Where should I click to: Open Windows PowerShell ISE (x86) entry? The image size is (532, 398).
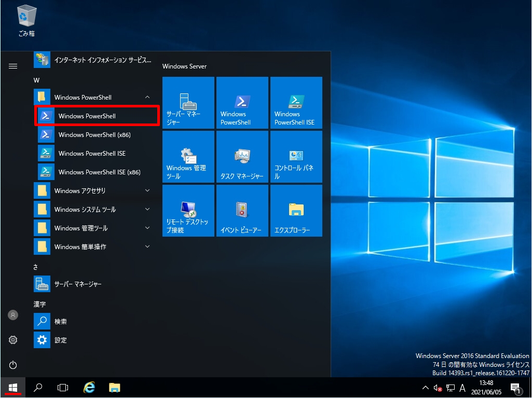pyautogui.click(x=97, y=172)
